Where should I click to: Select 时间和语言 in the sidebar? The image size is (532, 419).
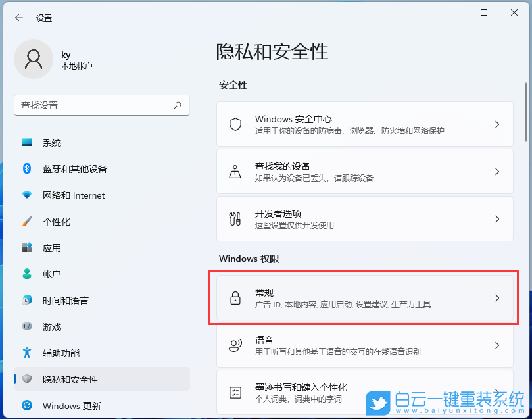[26, 301]
